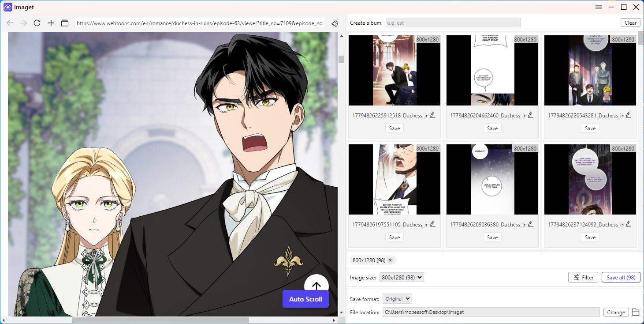Open the Image size dropdown
Viewport: 644px width, 324px height.
(402, 278)
